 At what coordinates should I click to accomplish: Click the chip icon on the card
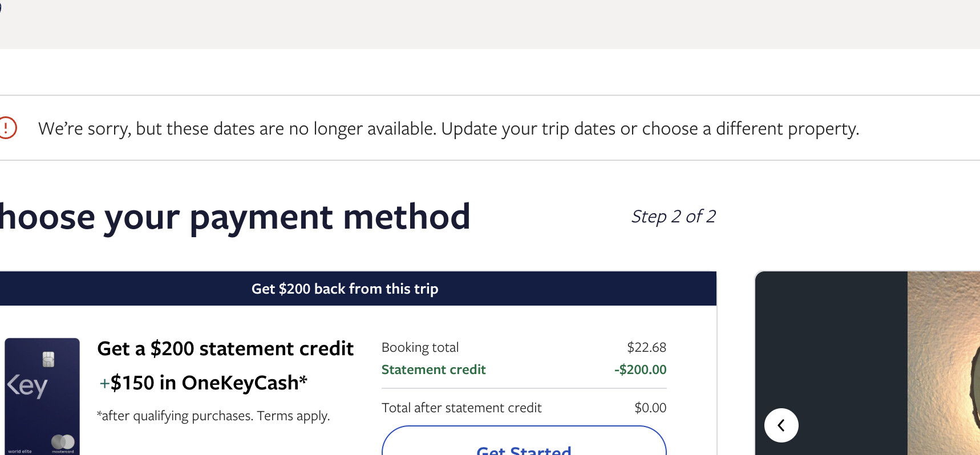(x=48, y=359)
